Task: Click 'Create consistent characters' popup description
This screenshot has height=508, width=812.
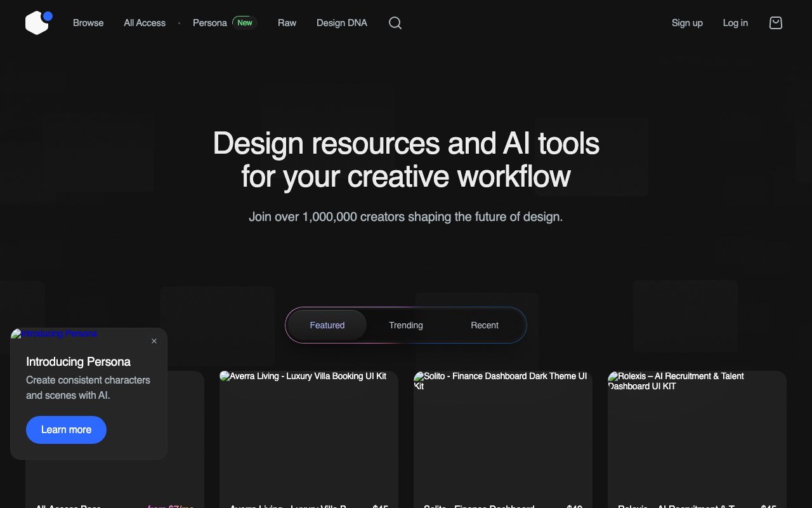Action: 88,388
